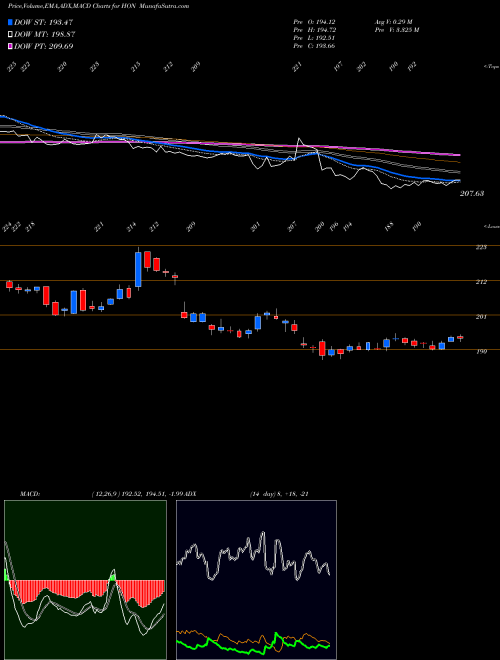Click the '<Tops' label at right
This screenshot has width=500, height=660.
pyautogui.click(x=491, y=67)
